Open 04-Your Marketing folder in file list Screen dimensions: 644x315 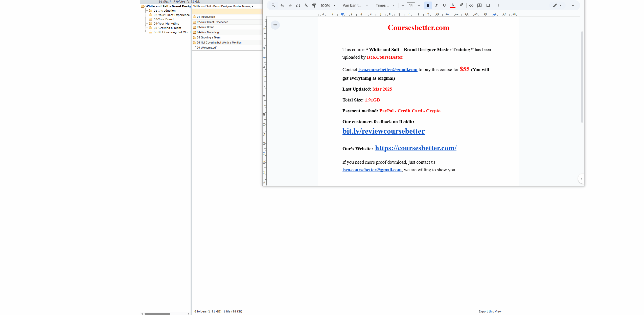tap(227, 32)
